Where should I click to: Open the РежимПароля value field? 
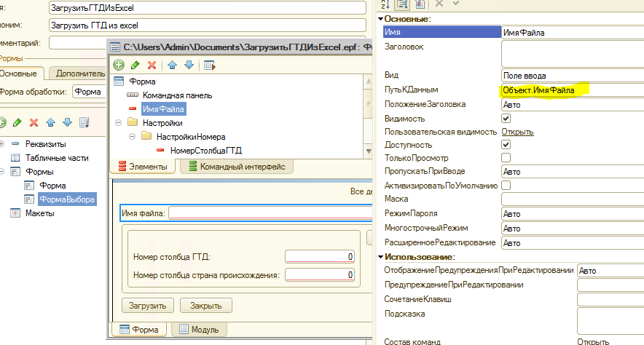[573, 214]
